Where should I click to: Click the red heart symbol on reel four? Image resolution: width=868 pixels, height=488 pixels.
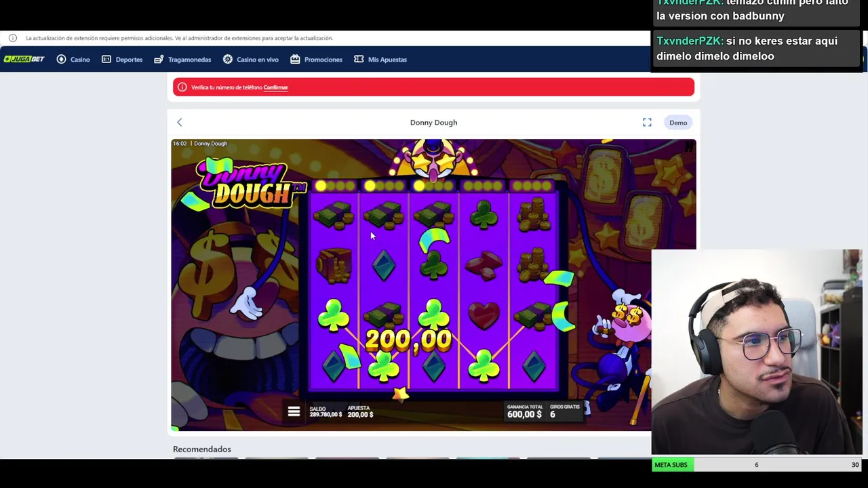(x=484, y=315)
